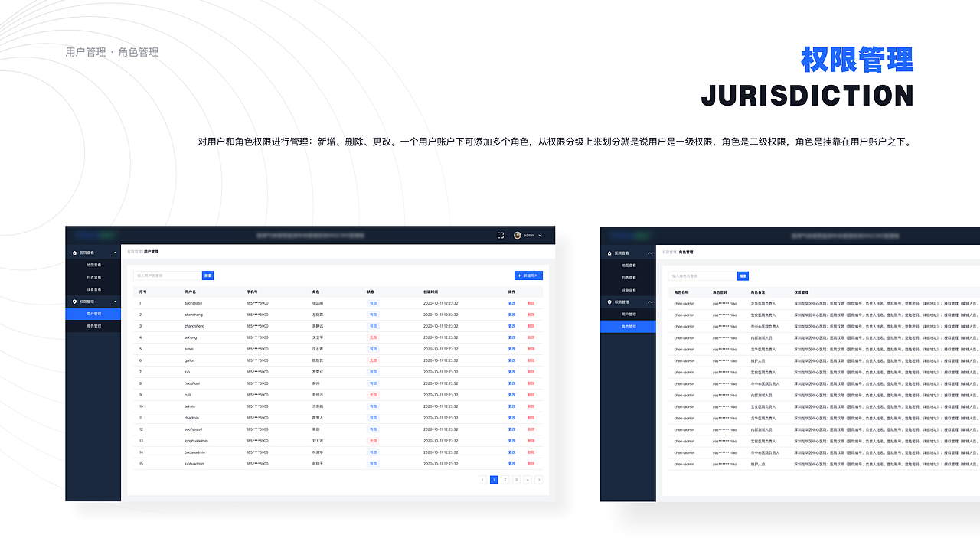Open 设备查看 in the 角色管理 window sidebar
Screen dimensions: 980x551
tap(629, 289)
